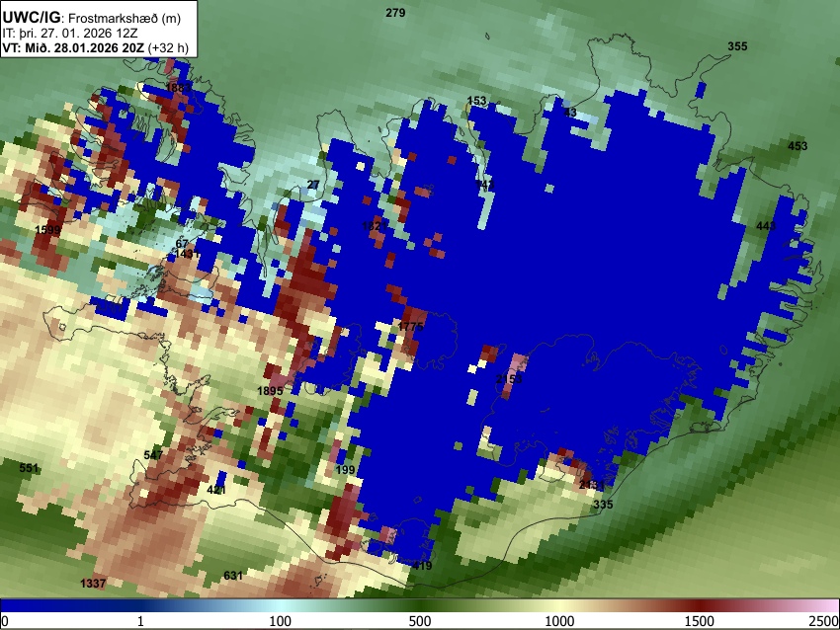Select the colour scale tick label 1500
The width and height of the screenshot is (840, 630).
pyautogui.click(x=700, y=621)
